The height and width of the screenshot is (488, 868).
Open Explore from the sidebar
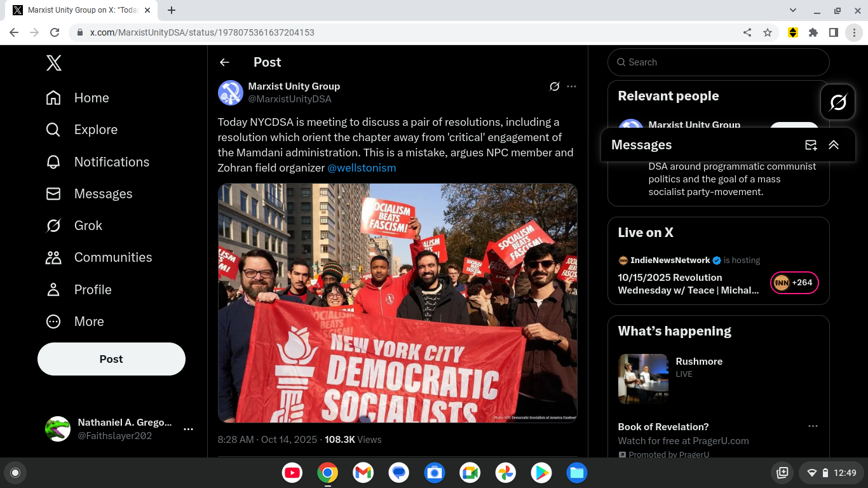81,130
